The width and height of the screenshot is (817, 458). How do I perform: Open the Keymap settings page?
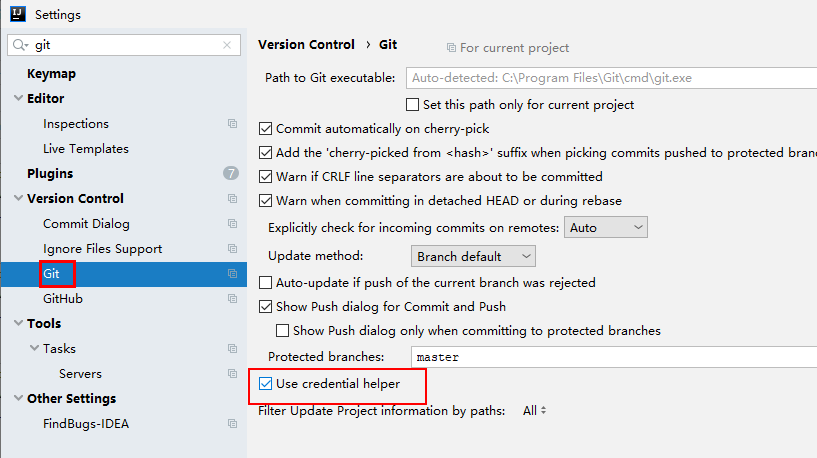coord(52,73)
